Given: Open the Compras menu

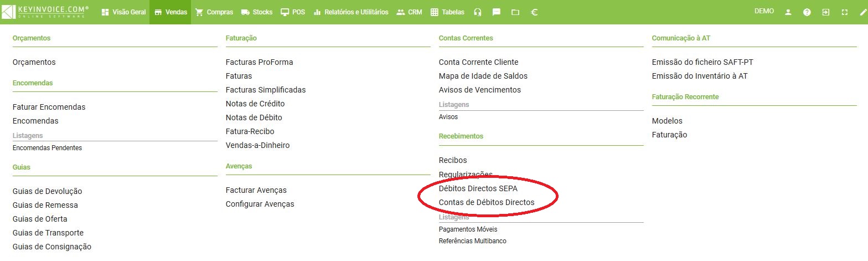Looking at the screenshot, I should point(214,12).
